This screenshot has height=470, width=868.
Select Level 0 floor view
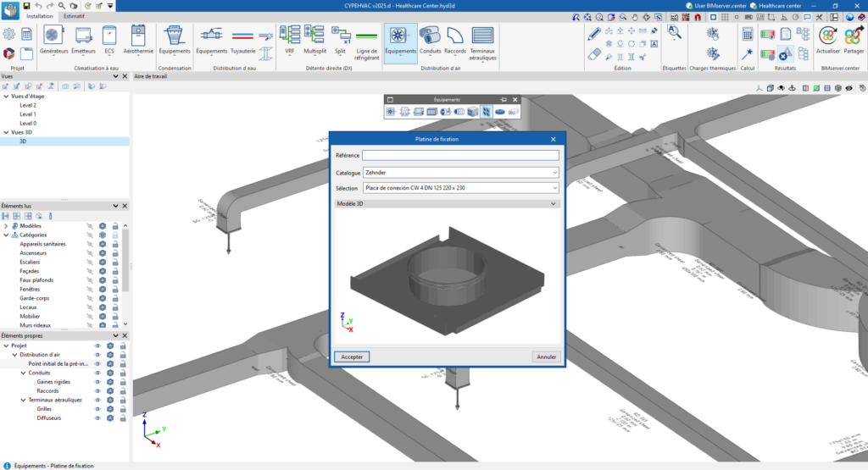coord(28,124)
